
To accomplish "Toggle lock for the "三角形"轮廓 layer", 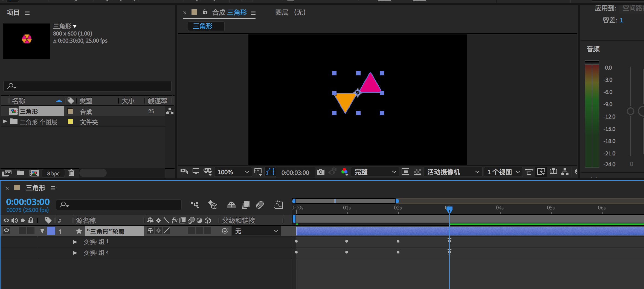I will click(31, 231).
